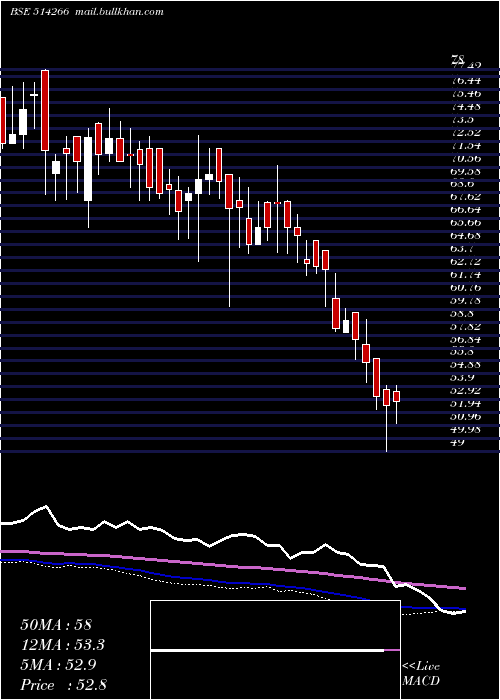Click the 73.5 price level label
This screenshot has width=500, height=700.
[x=461, y=120]
